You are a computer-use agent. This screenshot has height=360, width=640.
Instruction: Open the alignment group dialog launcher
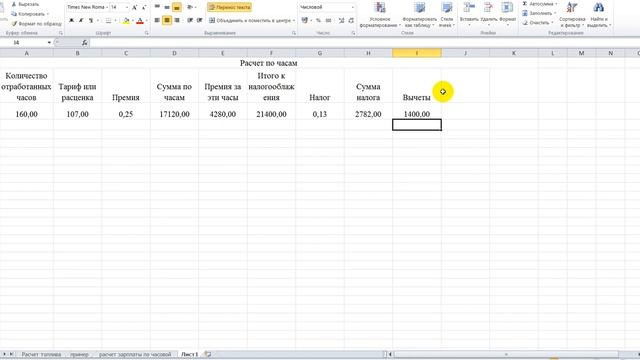(294, 33)
